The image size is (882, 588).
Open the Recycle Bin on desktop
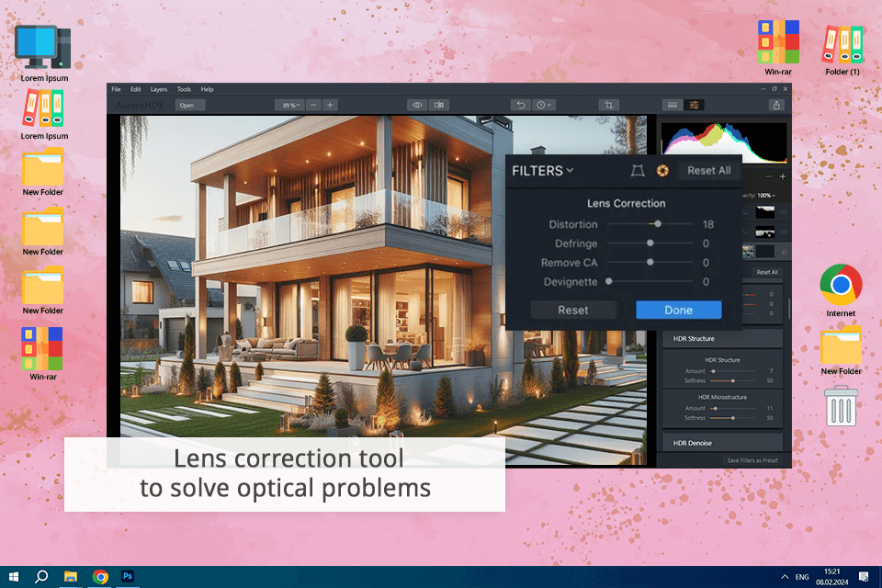[x=841, y=406]
